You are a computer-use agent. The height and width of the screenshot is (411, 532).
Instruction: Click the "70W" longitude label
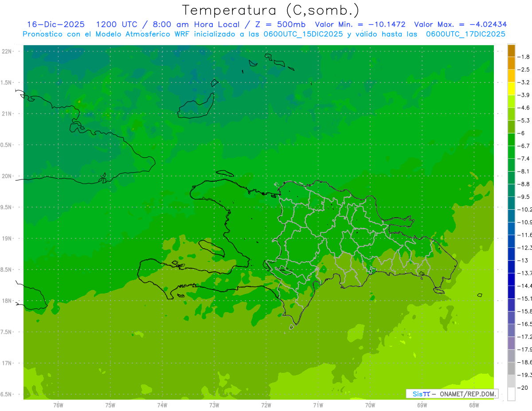370,405
